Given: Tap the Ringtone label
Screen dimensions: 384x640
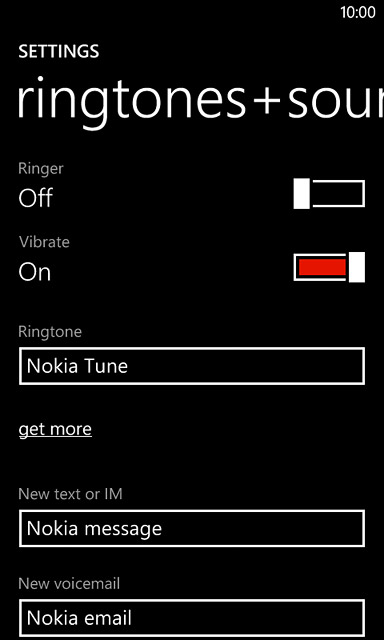Looking at the screenshot, I should 50,331.
